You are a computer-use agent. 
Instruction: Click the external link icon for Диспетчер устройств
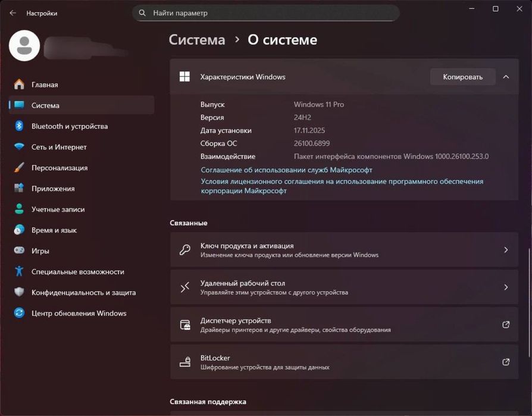coord(506,325)
